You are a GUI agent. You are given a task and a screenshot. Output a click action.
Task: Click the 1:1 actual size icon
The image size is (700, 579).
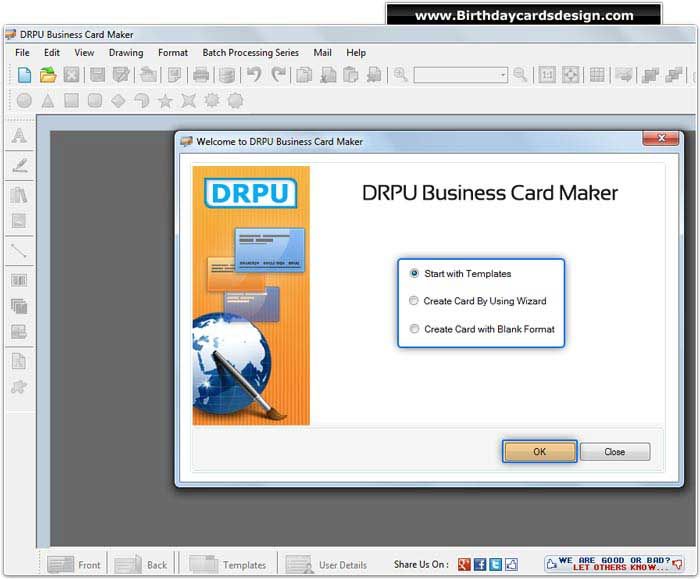tap(547, 75)
